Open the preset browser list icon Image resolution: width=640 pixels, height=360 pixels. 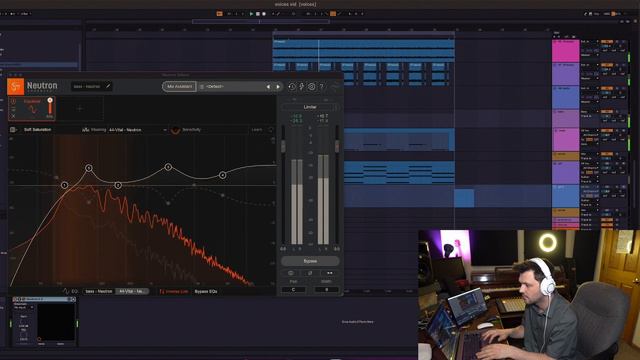(202, 87)
